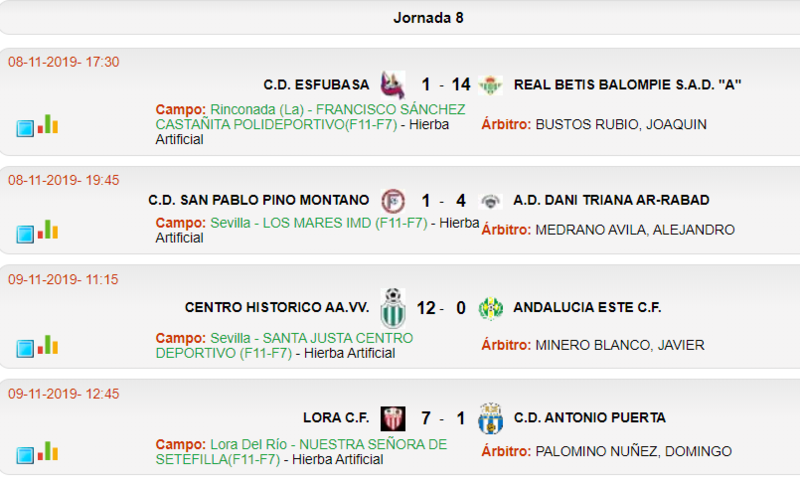Click the Andalucia Este C.F. crest
This screenshot has width=800, height=483.
tap(490, 308)
